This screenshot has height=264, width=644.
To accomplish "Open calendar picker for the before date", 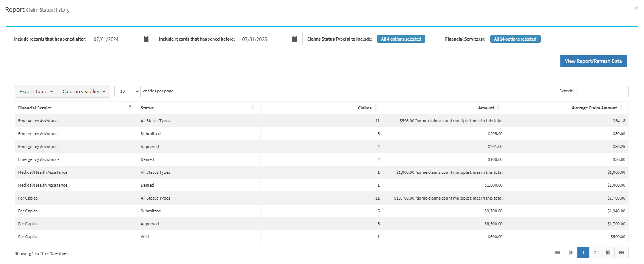I will (295, 39).
